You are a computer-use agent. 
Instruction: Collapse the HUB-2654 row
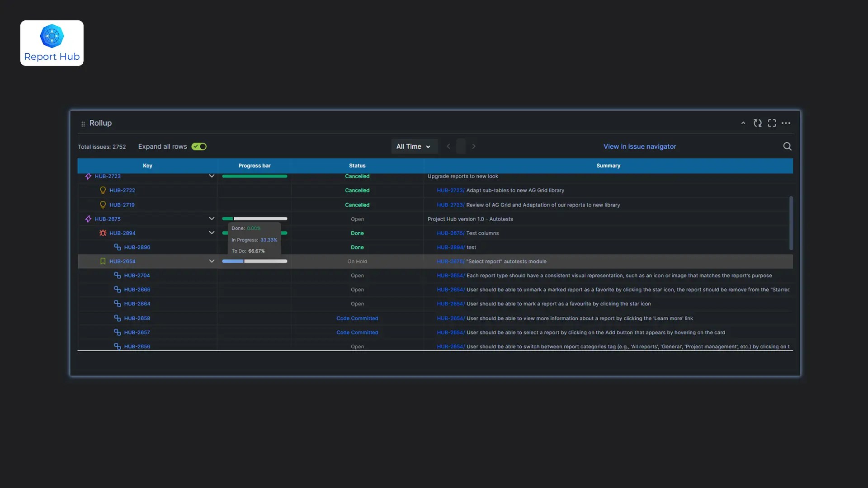(211, 261)
